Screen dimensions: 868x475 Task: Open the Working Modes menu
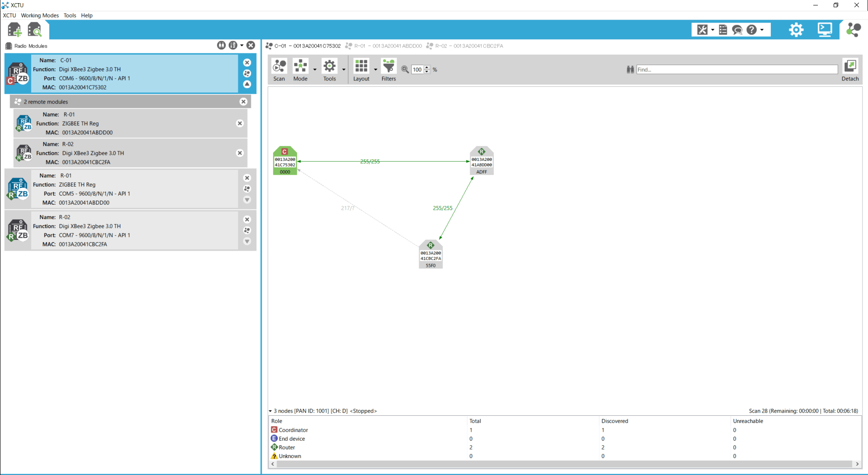(40, 15)
